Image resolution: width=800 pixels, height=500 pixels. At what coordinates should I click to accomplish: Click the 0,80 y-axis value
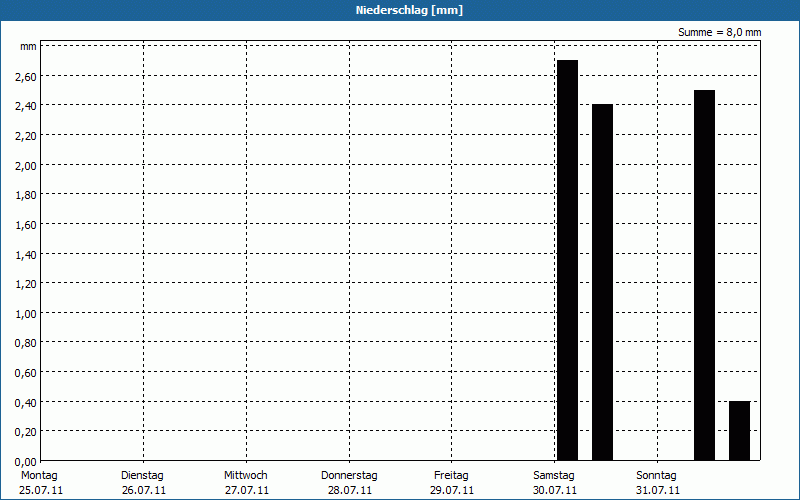pos(26,343)
